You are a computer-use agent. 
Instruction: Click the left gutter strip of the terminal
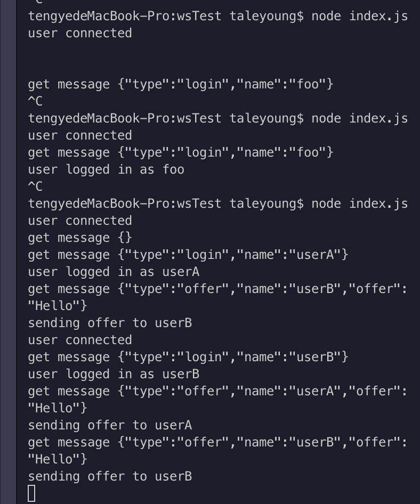tap(8, 252)
